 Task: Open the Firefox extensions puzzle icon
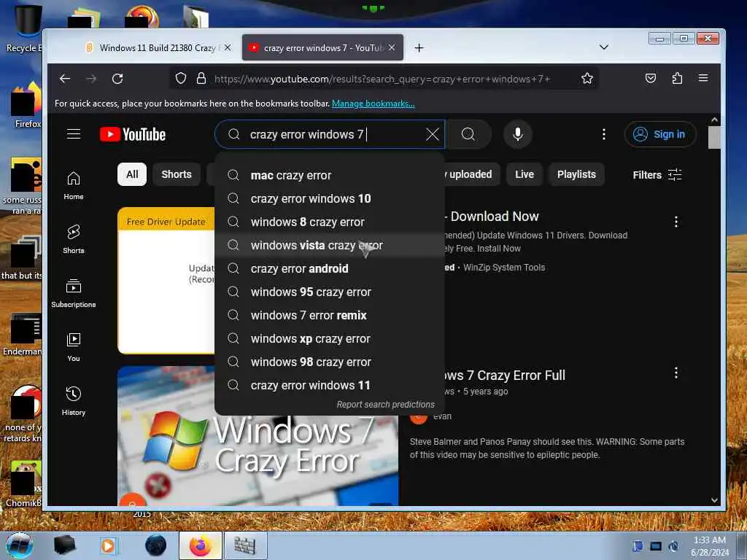tap(677, 79)
